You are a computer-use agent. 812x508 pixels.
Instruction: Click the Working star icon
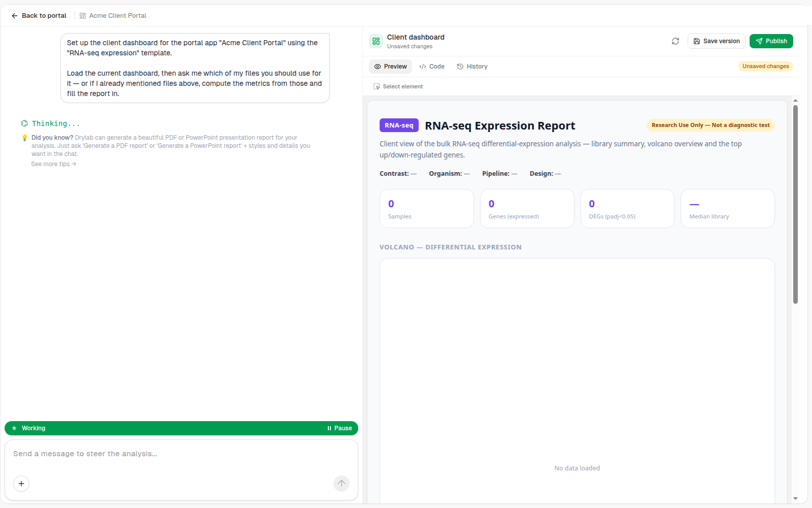click(14, 428)
